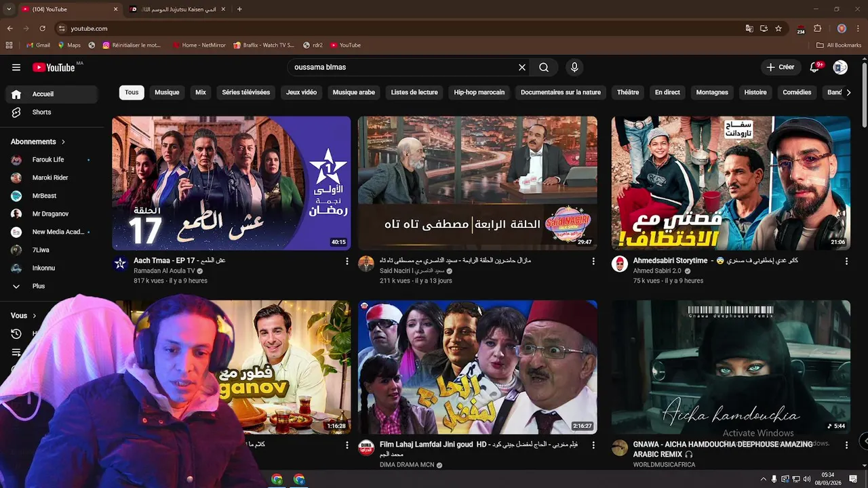The height and width of the screenshot is (488, 868).
Task: Go to Accueil in the sidebar
Action: point(52,94)
